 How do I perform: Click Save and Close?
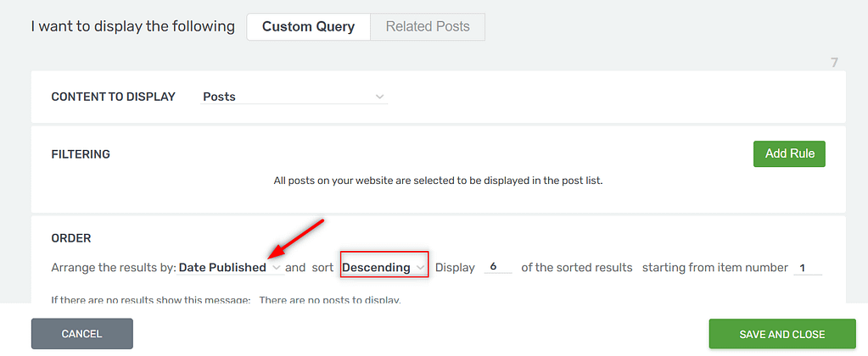click(782, 334)
